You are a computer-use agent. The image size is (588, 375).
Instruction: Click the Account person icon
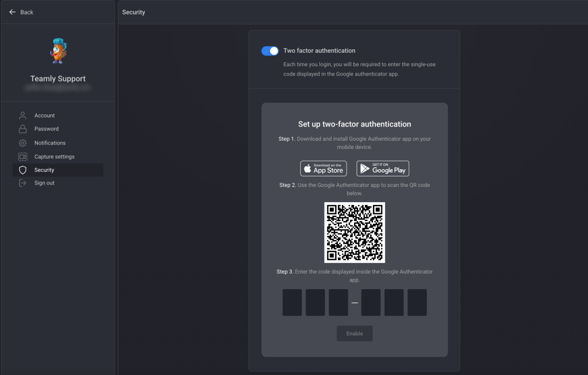coord(23,116)
